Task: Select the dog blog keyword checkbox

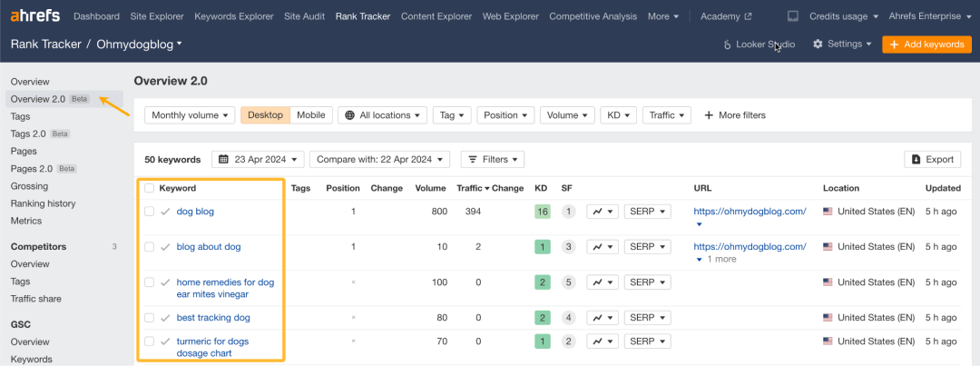Action: [150, 212]
